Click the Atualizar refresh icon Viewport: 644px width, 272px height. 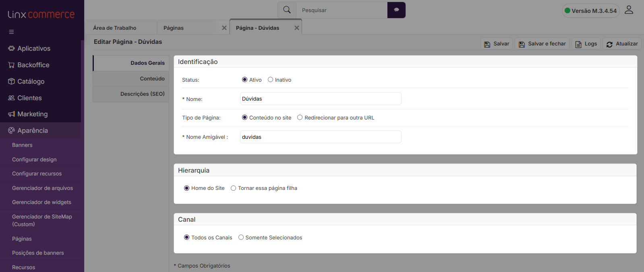click(x=609, y=44)
